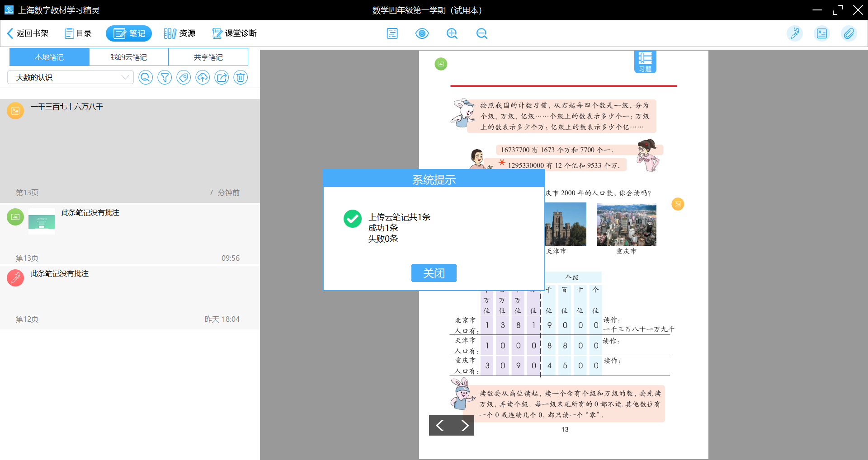Screen dimensions: 868x460
Task: Go back via 返回书架
Action: pyautogui.click(x=28, y=33)
